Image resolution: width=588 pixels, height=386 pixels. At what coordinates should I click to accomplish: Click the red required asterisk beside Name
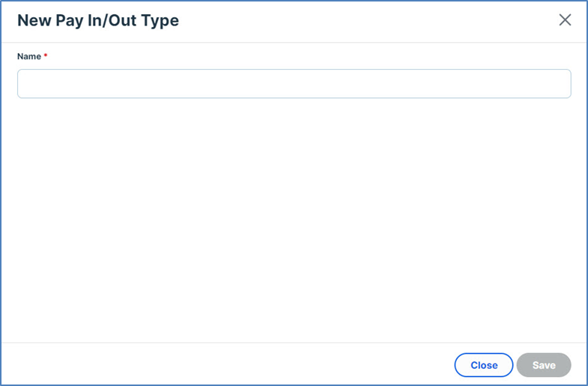coord(46,56)
